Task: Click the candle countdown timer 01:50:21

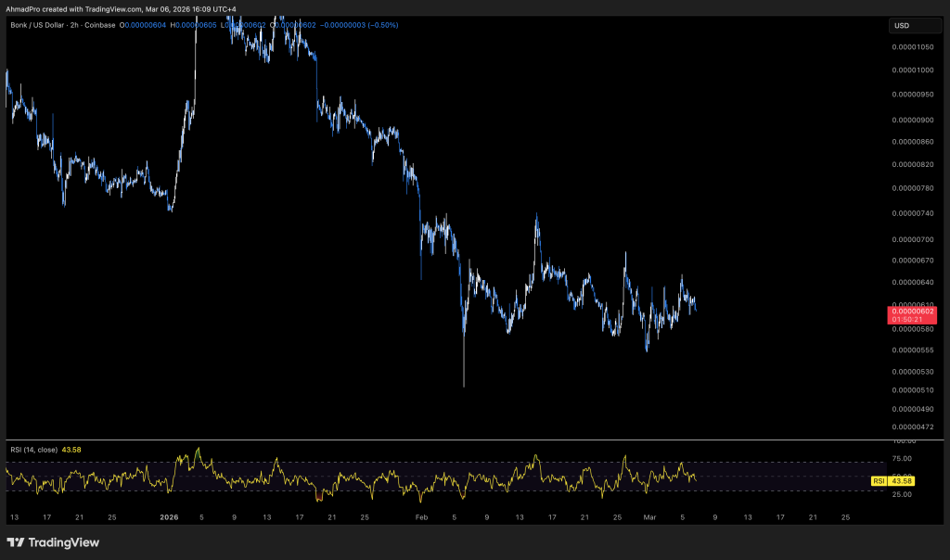Action: coord(910,320)
